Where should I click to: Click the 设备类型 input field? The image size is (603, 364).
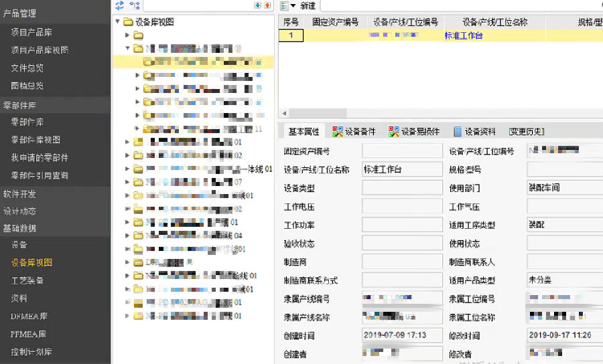coord(402,188)
